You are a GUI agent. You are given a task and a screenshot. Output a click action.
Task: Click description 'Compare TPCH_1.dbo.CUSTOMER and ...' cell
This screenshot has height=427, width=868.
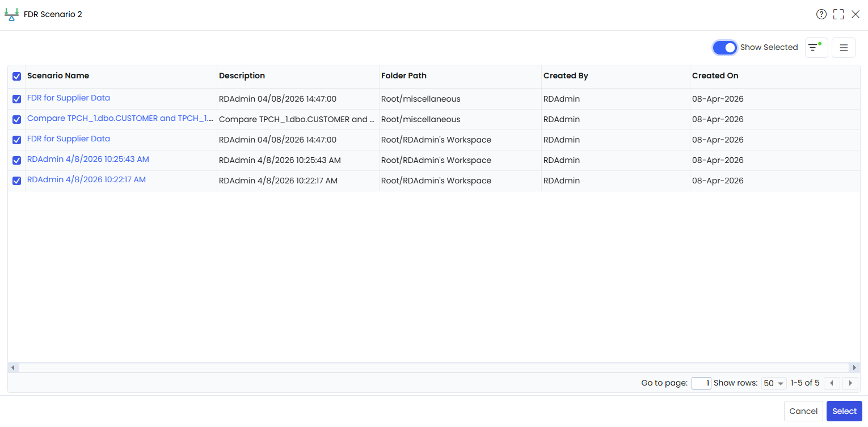coord(298,119)
